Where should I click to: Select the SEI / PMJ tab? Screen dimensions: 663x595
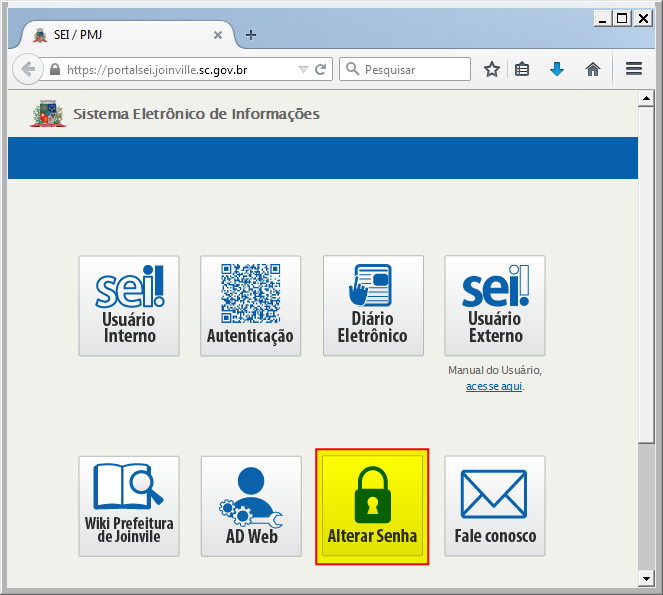pyautogui.click(x=127, y=35)
